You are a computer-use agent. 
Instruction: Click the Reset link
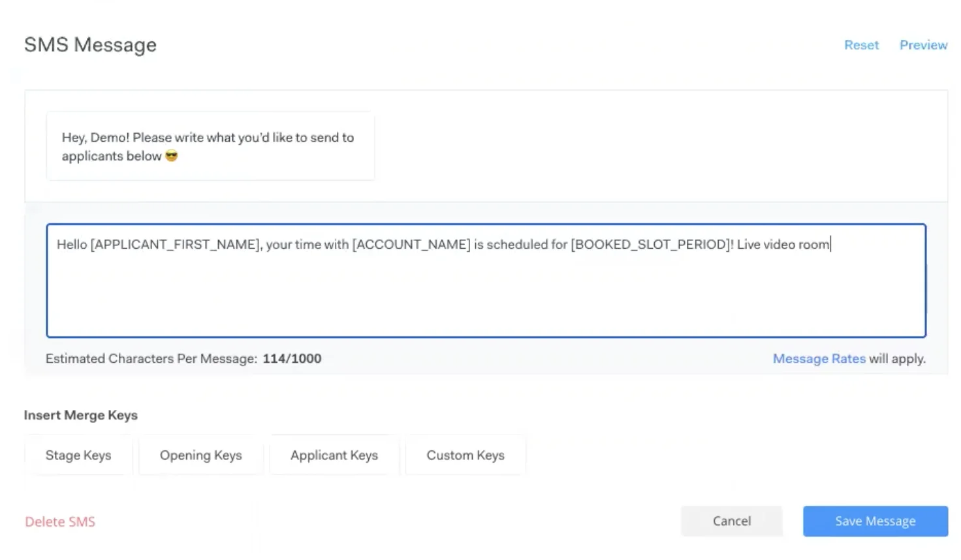(x=861, y=45)
